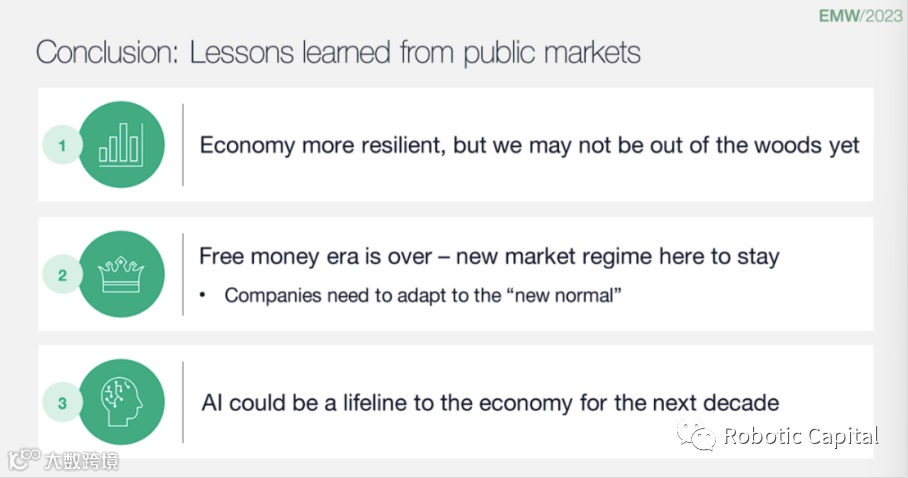Click the number 3 badge
Image resolution: width=908 pixels, height=478 pixels.
point(61,403)
